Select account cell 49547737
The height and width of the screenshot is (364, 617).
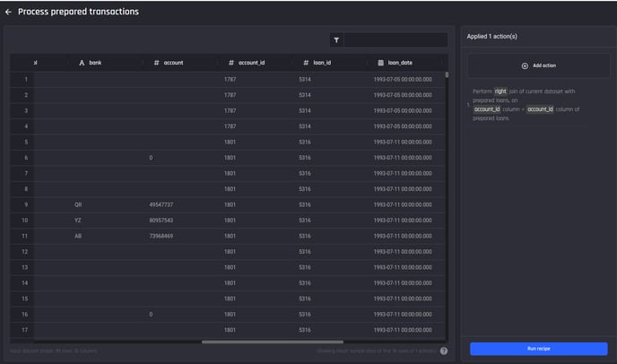(x=161, y=205)
